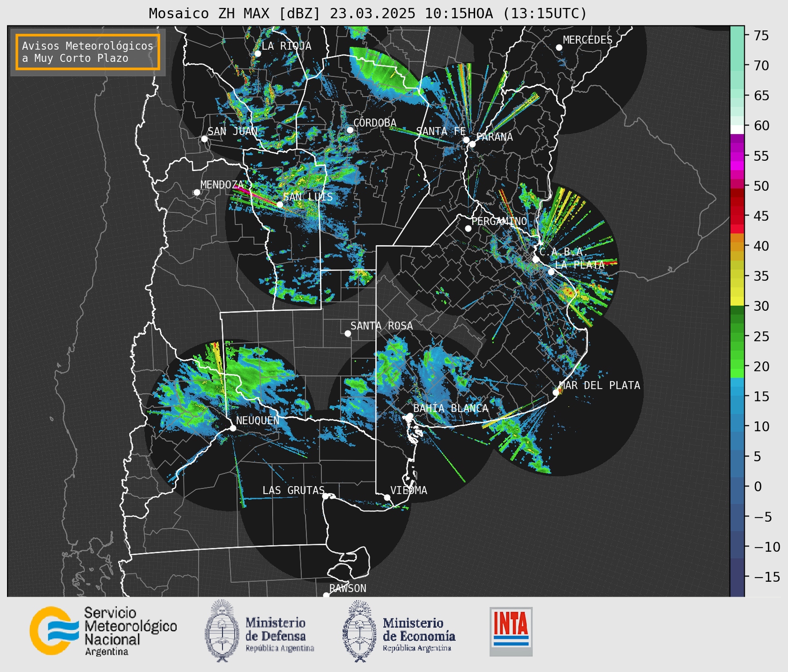Select the SANTA FE city marker
The width and height of the screenshot is (788, 672).
point(466,140)
